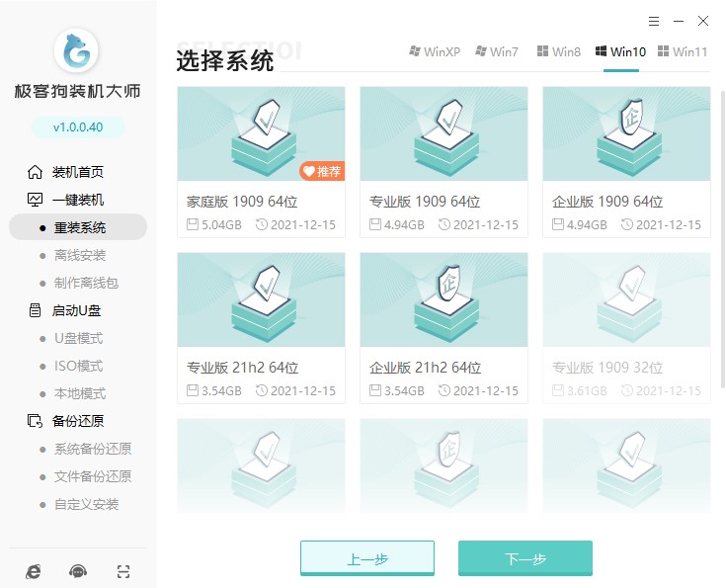Open 文件备份还原
This screenshot has width=726, height=588.
(x=93, y=476)
